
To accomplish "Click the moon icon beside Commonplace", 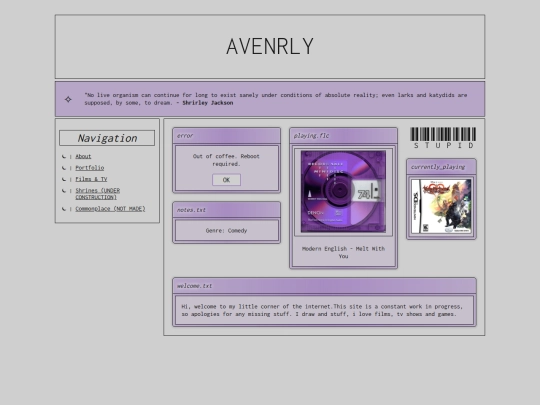I will coord(64,209).
